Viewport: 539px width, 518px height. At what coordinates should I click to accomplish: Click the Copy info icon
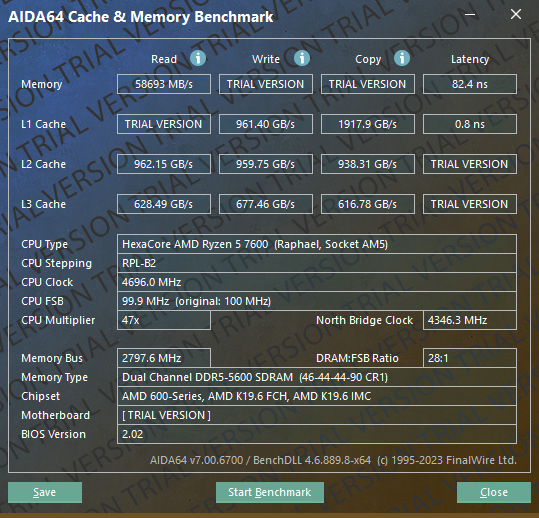click(x=402, y=58)
